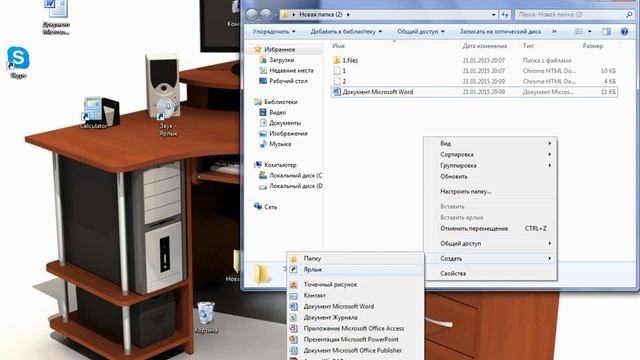
Task: Open the Музыка library
Action: pos(276,144)
